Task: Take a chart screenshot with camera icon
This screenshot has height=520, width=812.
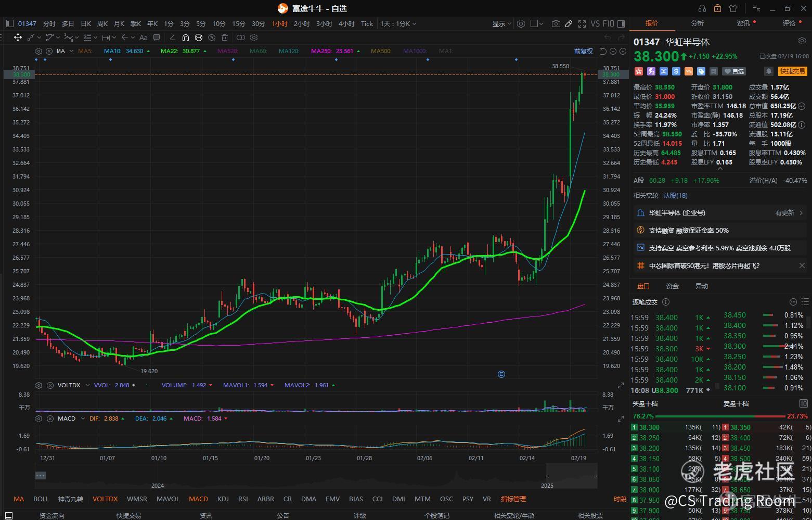Action: (x=556, y=23)
